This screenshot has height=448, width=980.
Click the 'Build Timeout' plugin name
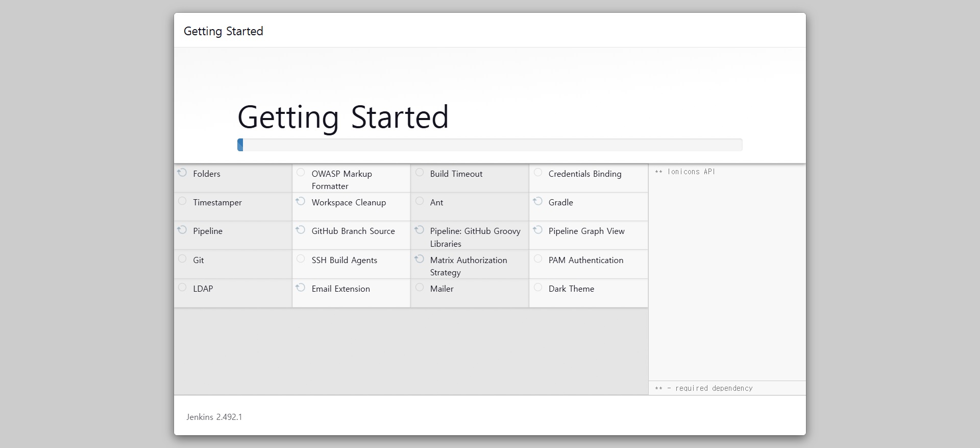(456, 174)
